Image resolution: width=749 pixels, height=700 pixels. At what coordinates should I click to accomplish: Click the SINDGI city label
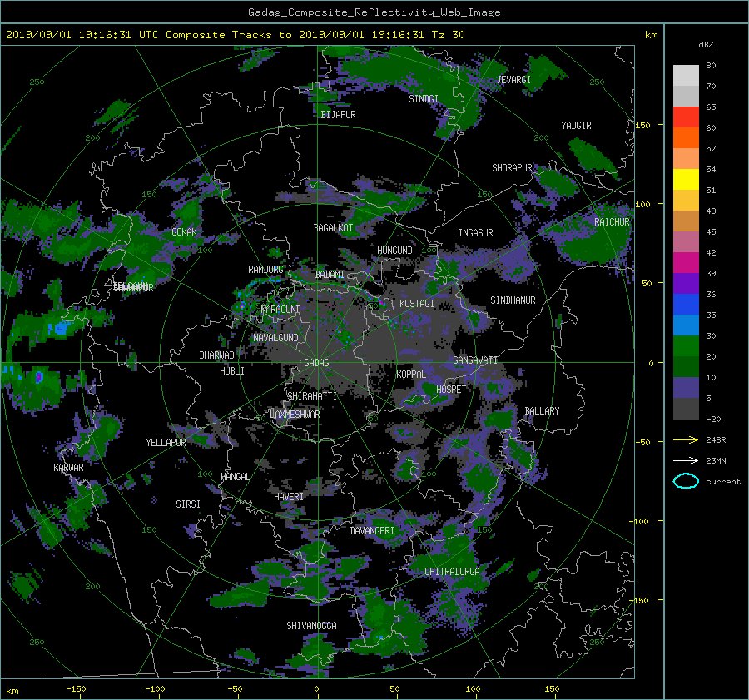pyautogui.click(x=424, y=99)
